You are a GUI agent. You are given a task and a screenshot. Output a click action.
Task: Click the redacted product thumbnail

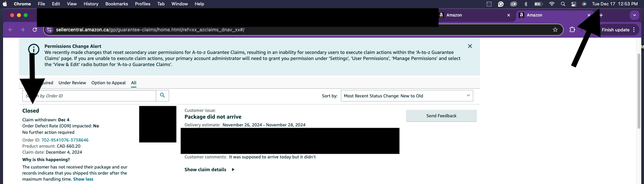pos(158,124)
